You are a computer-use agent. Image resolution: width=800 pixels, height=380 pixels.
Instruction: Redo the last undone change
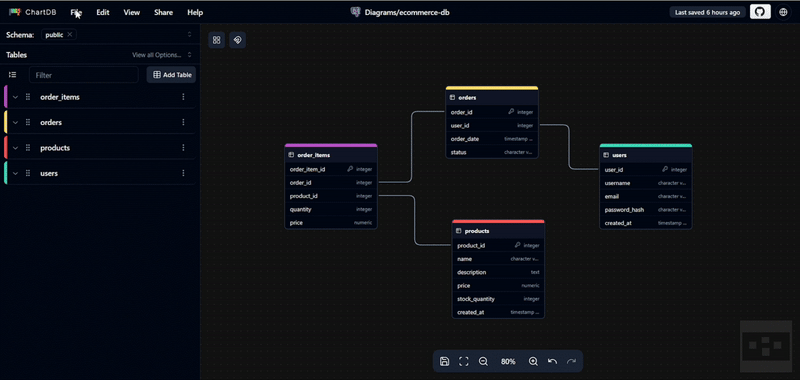pyautogui.click(x=571, y=361)
